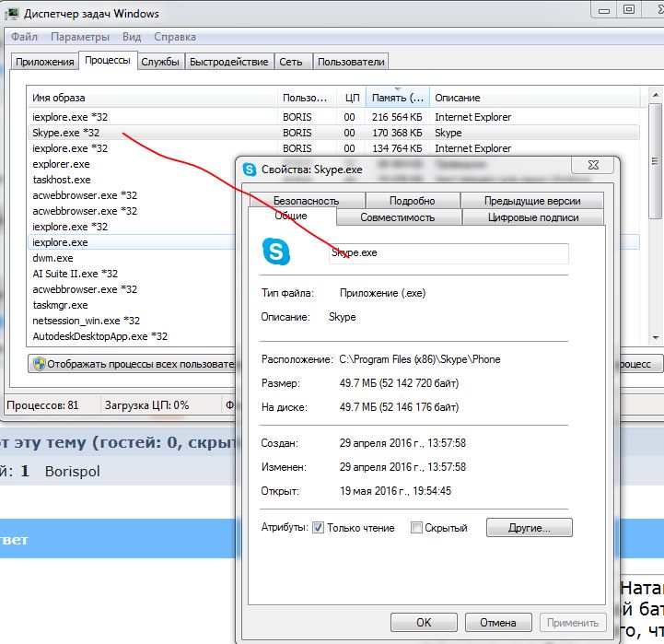Click the large Skype logo in the General tab

[x=276, y=252]
